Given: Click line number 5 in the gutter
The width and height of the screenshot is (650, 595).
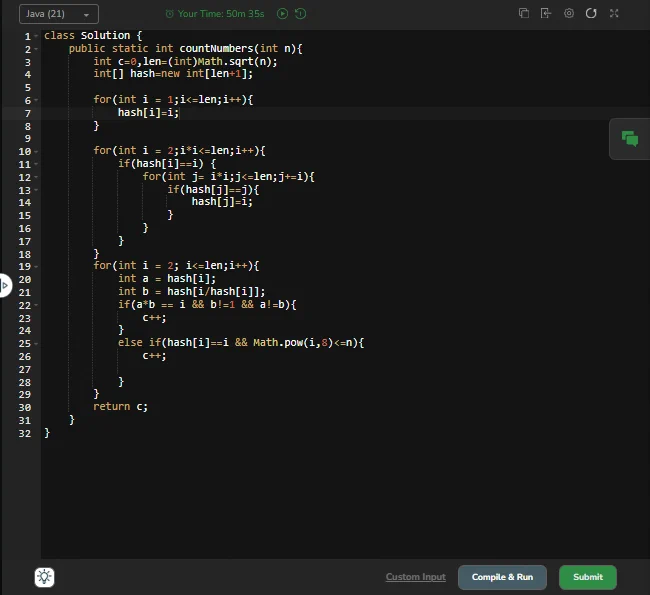Looking at the screenshot, I should (x=27, y=87).
